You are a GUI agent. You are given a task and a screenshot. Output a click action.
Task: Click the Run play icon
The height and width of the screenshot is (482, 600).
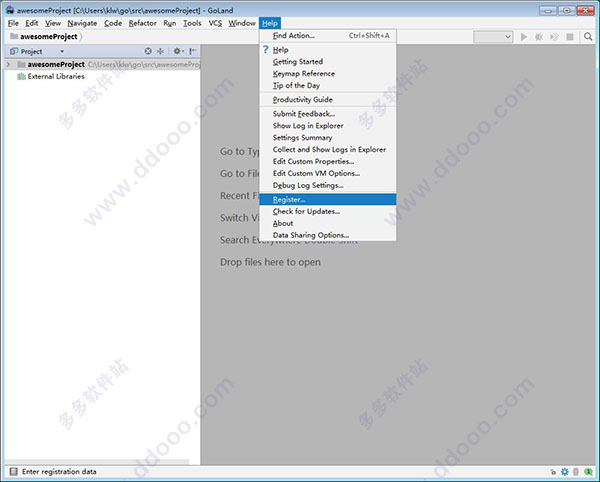pos(524,37)
